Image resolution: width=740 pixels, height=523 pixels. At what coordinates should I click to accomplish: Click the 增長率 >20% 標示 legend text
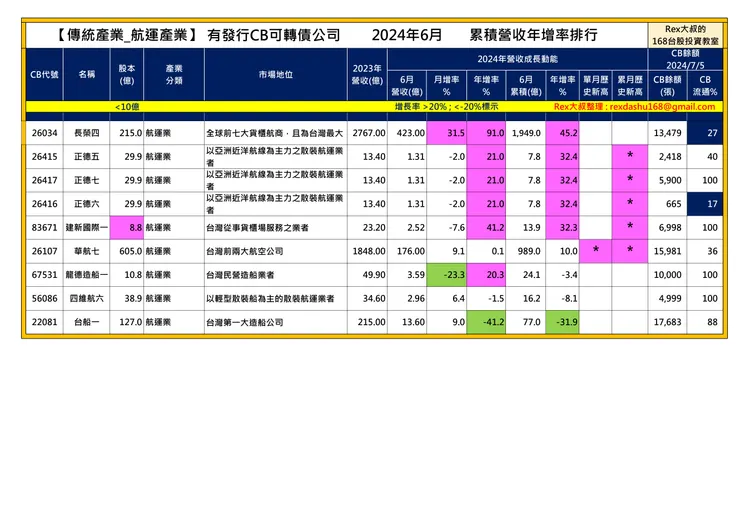click(446, 107)
